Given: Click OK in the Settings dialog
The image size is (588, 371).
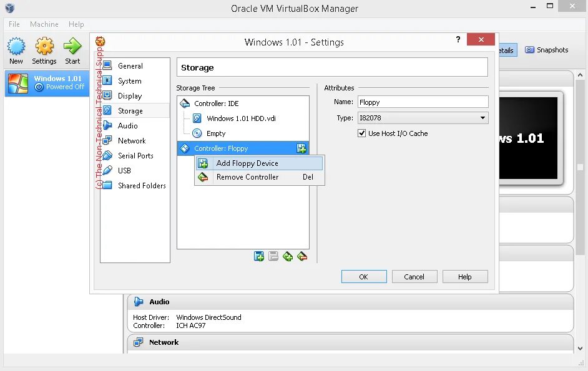Looking at the screenshot, I should pyautogui.click(x=364, y=277).
